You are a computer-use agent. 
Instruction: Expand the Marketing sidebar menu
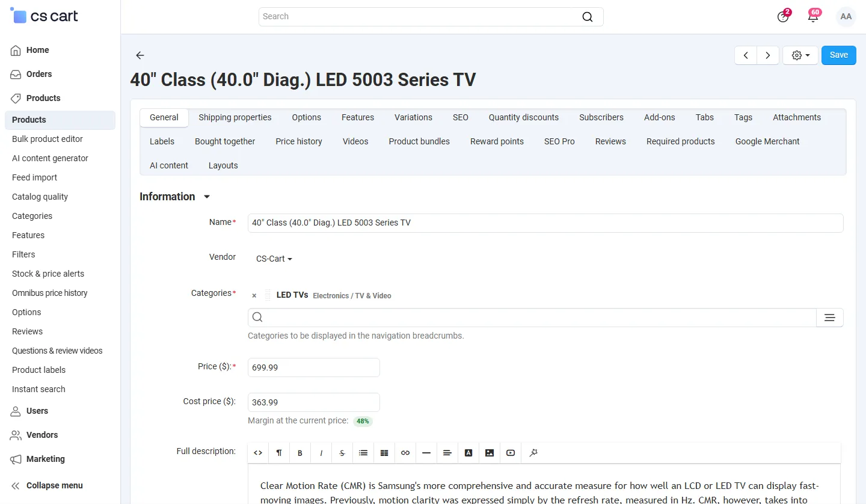coord(45,459)
